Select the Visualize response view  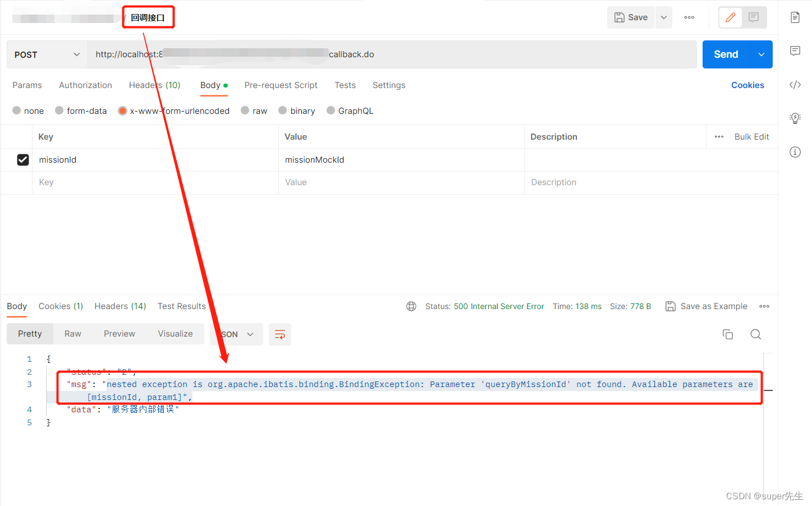coord(175,334)
